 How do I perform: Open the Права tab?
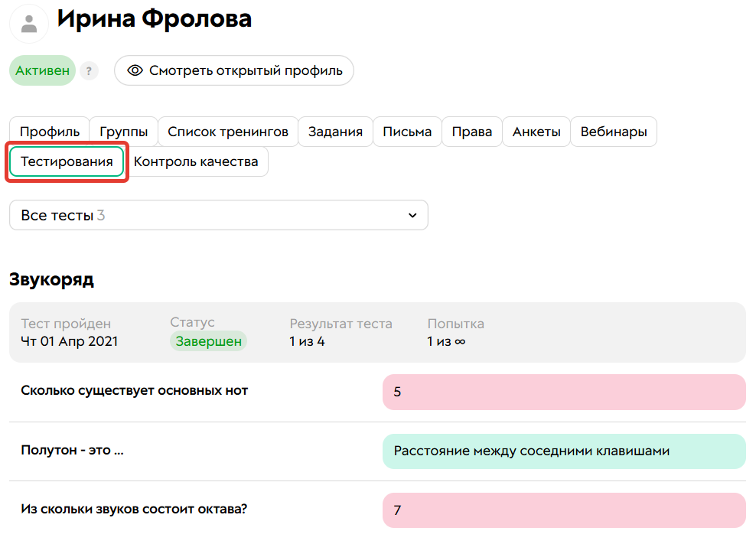click(471, 131)
